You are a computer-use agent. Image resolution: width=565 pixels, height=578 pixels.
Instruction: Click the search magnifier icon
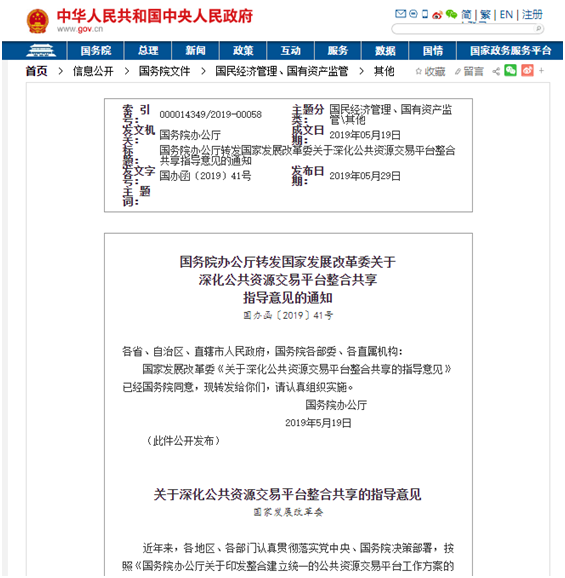click(x=538, y=28)
